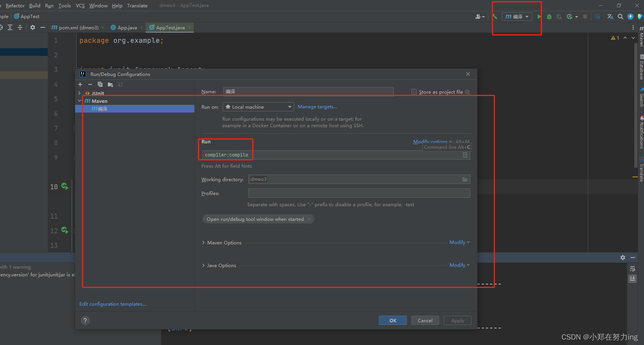This screenshot has height=345, width=644.
Task: Select the 编译 Maven configuration item
Action: tap(134, 109)
